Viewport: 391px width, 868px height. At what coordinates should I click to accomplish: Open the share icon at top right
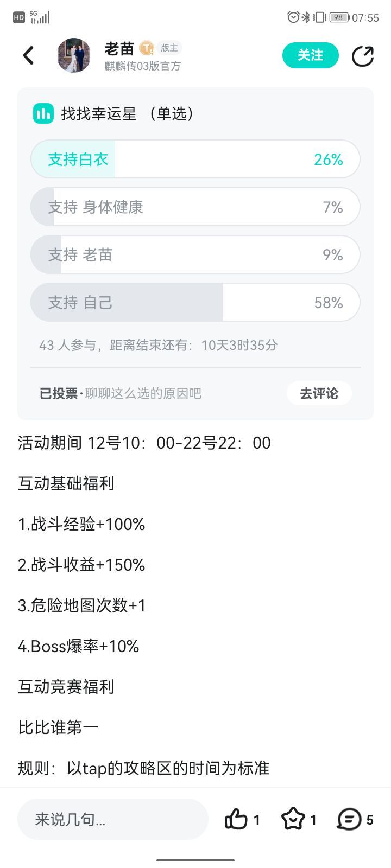(362, 56)
